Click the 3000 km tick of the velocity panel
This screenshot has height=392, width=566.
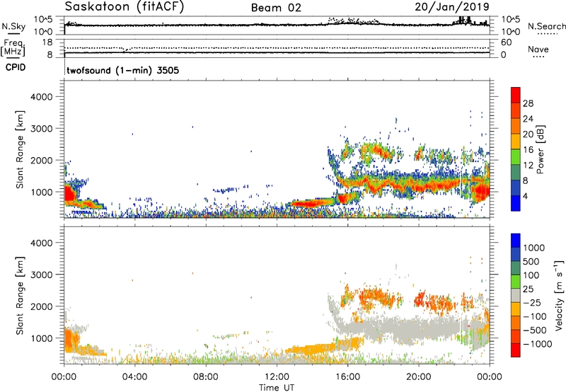pos(41,275)
